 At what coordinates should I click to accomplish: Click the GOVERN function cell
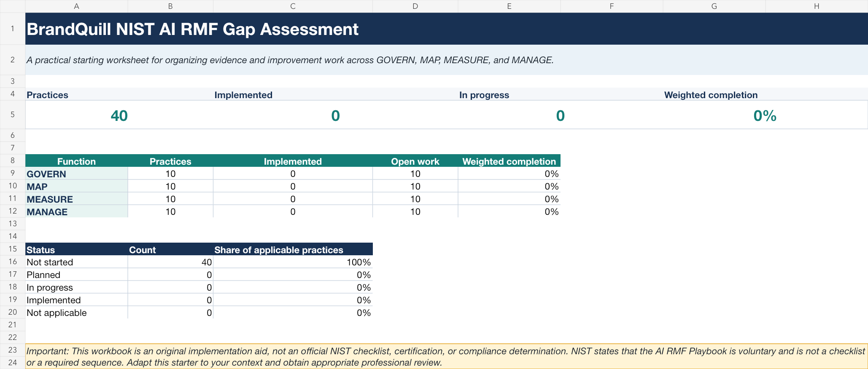pos(76,174)
